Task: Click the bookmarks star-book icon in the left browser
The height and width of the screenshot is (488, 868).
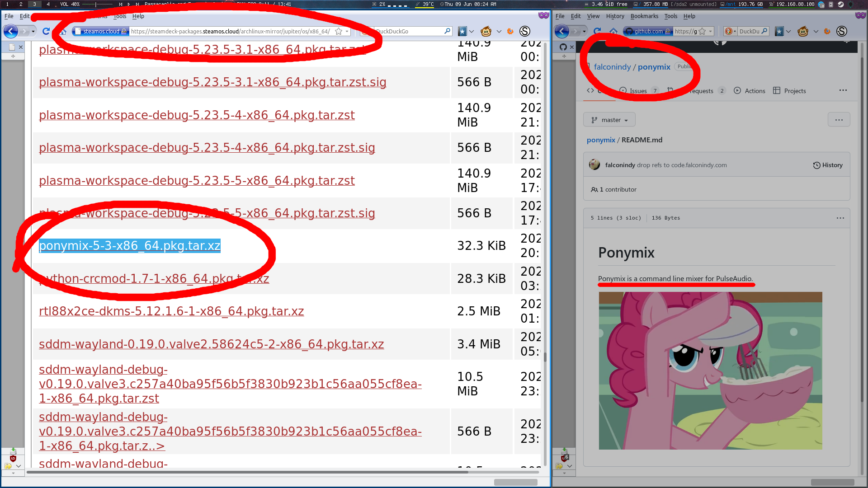Action: pos(462,31)
